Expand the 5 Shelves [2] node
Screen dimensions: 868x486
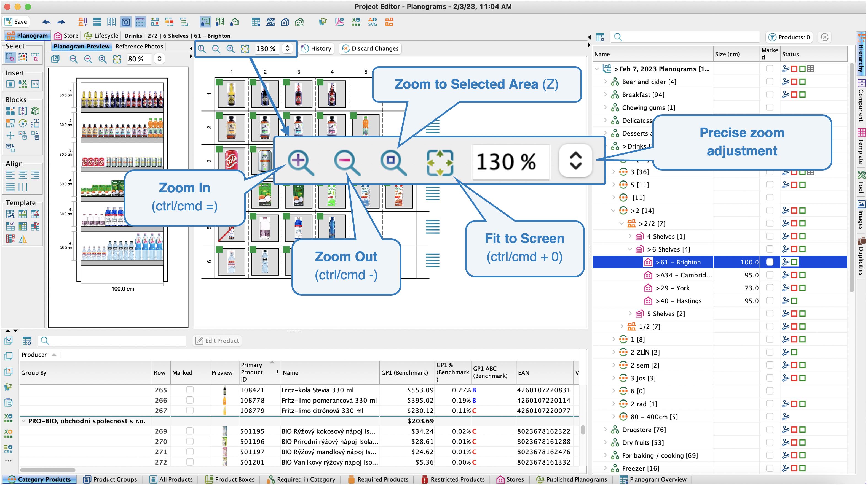(x=630, y=314)
